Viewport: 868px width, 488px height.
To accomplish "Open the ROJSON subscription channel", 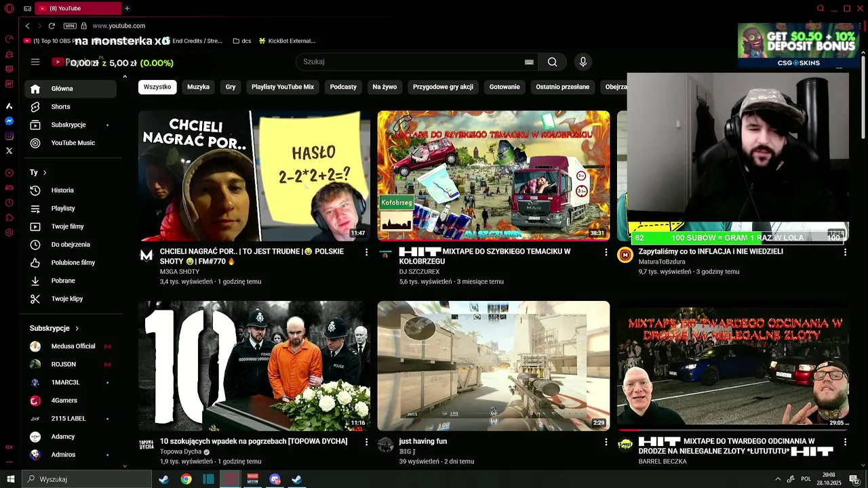I will (x=71, y=365).
